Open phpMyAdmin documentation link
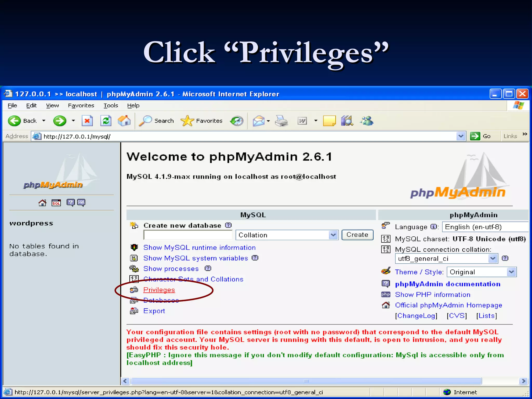 point(448,284)
